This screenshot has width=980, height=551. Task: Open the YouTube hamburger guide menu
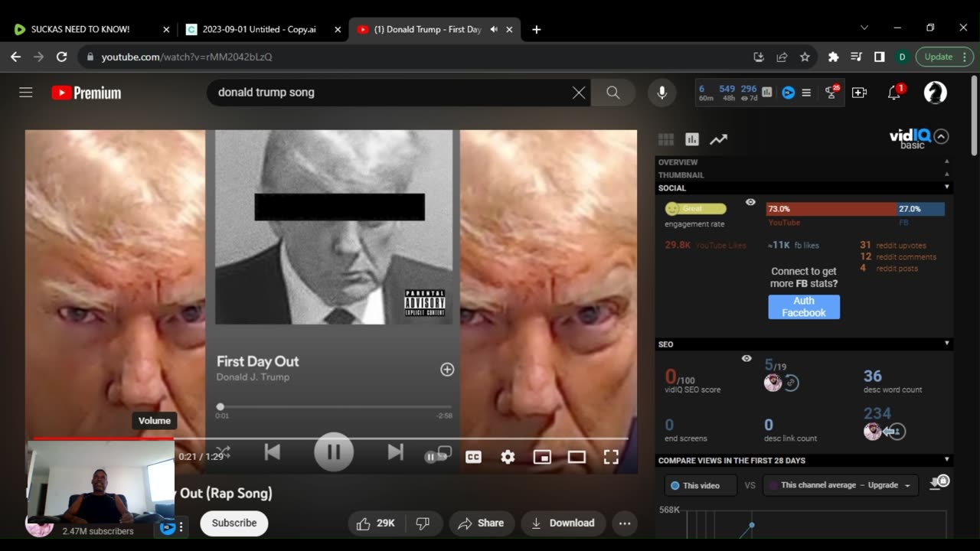click(26, 93)
